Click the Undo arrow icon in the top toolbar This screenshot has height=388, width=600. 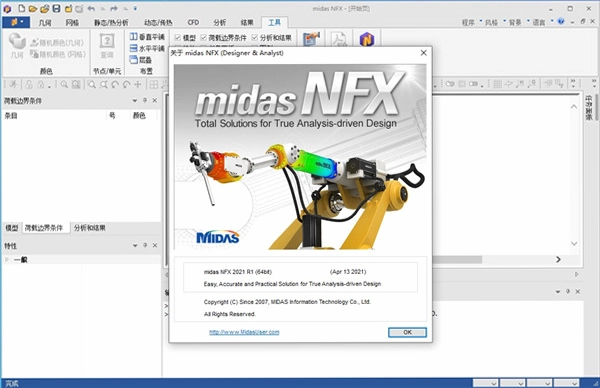91,8
